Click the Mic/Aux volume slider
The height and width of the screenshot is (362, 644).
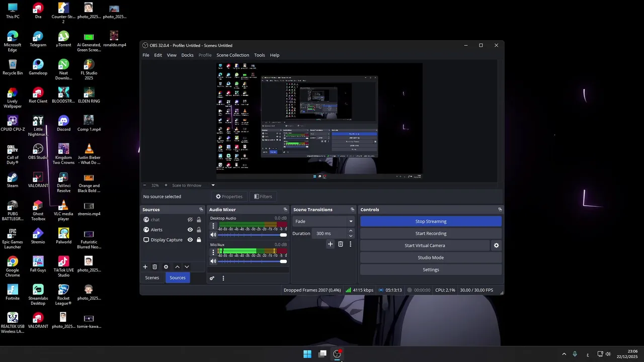[253, 261]
